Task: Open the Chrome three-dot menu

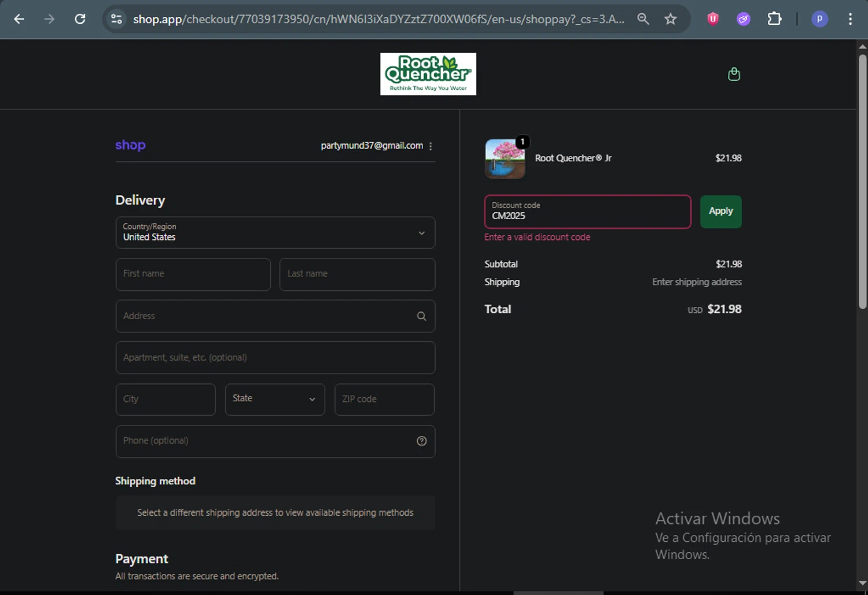Action: 850,19
